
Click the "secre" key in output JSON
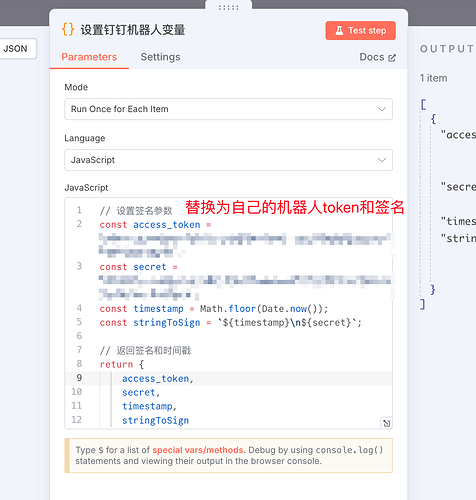click(x=458, y=187)
